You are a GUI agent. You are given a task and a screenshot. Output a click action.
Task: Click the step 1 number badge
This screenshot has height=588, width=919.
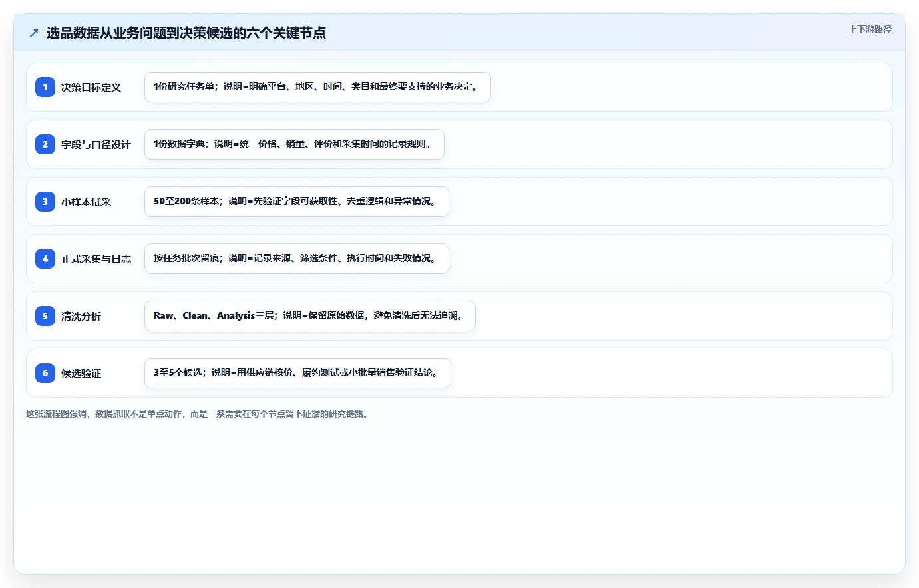(x=45, y=87)
